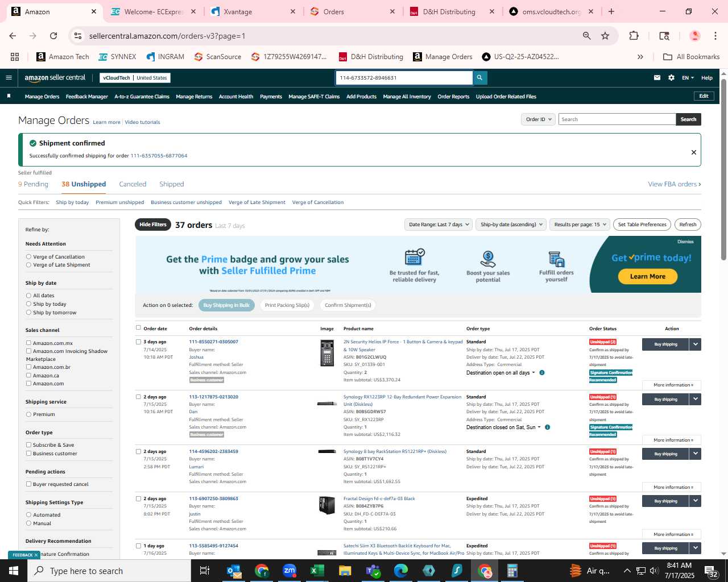Screen dimensions: 728x582
Task: Open Account Health in navigation bar
Action: coord(236,97)
